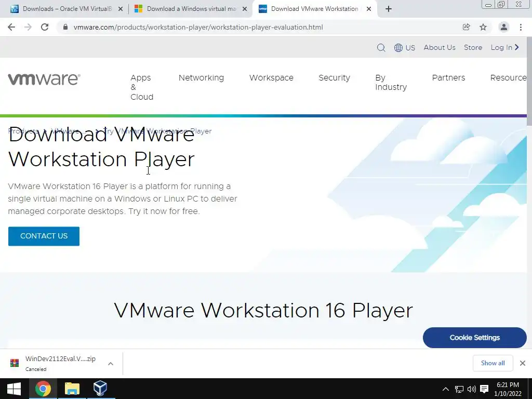Screen dimensions: 532x399
Task: Open Windows Start menu
Action: [14, 389]
